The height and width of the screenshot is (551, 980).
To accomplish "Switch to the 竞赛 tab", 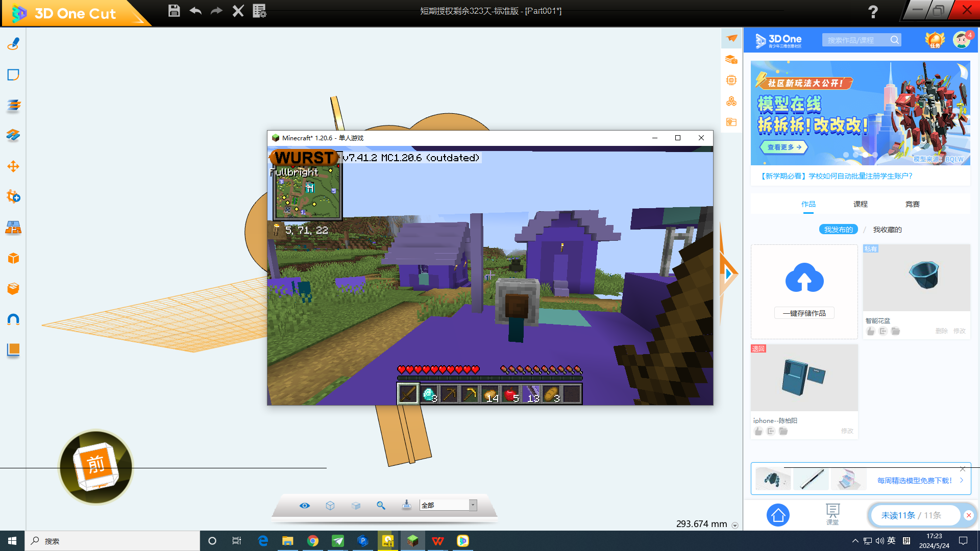I will [912, 204].
